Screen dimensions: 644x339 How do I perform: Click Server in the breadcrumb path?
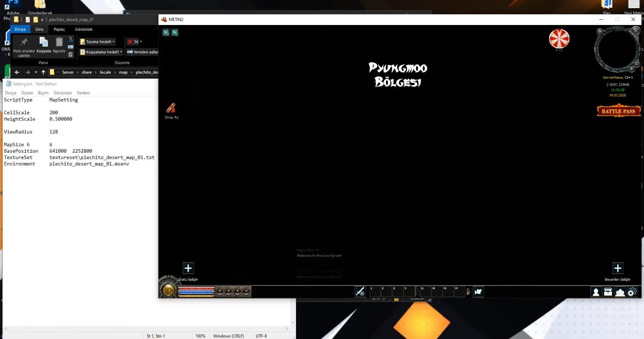coord(68,72)
